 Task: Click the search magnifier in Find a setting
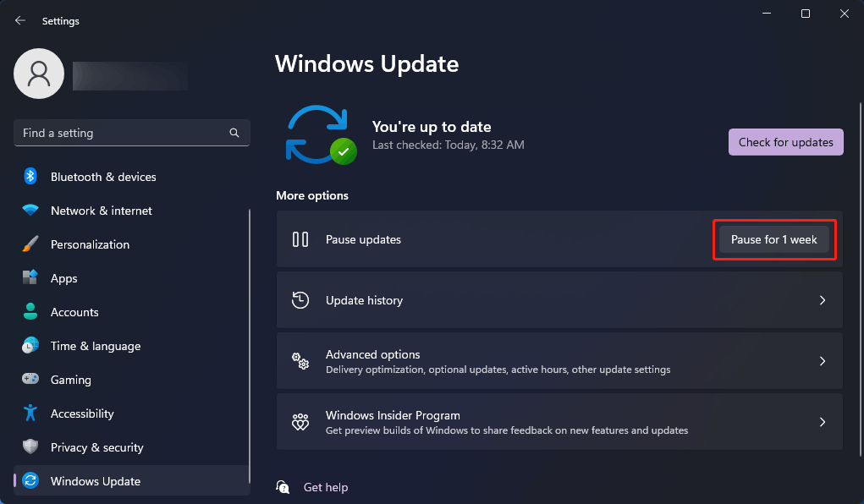pyautogui.click(x=234, y=133)
